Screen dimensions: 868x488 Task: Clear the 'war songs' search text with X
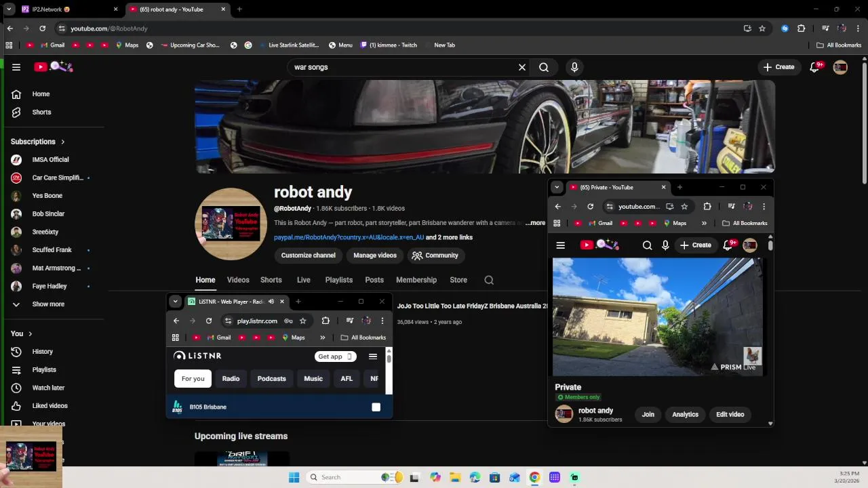[522, 67]
